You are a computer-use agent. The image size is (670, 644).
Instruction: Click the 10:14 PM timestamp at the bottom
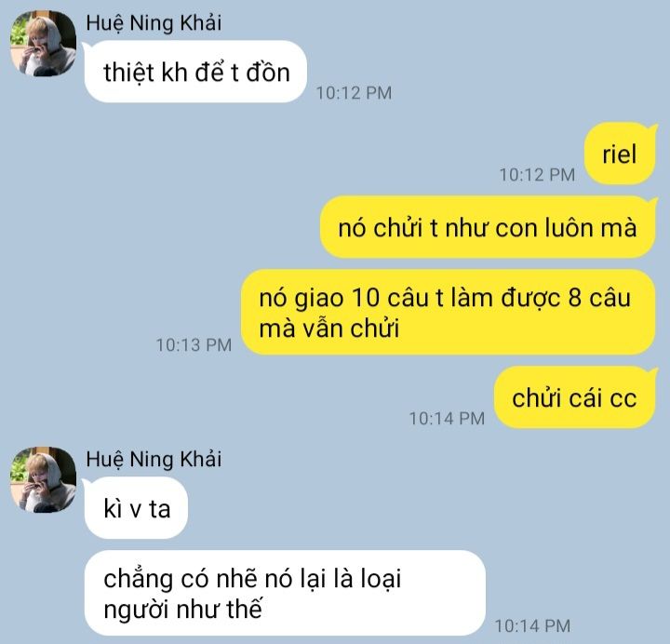tap(532, 626)
